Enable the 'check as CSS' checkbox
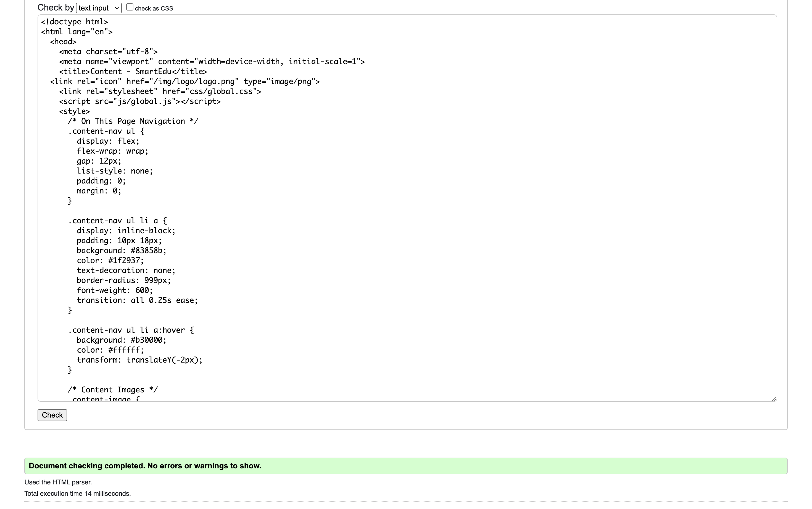The height and width of the screenshot is (509, 812). click(130, 7)
